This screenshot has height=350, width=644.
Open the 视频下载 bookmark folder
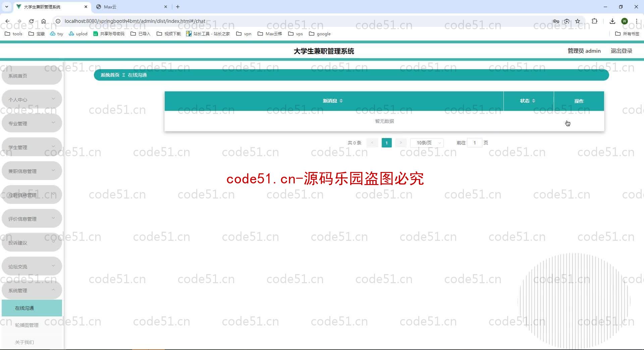click(x=169, y=34)
